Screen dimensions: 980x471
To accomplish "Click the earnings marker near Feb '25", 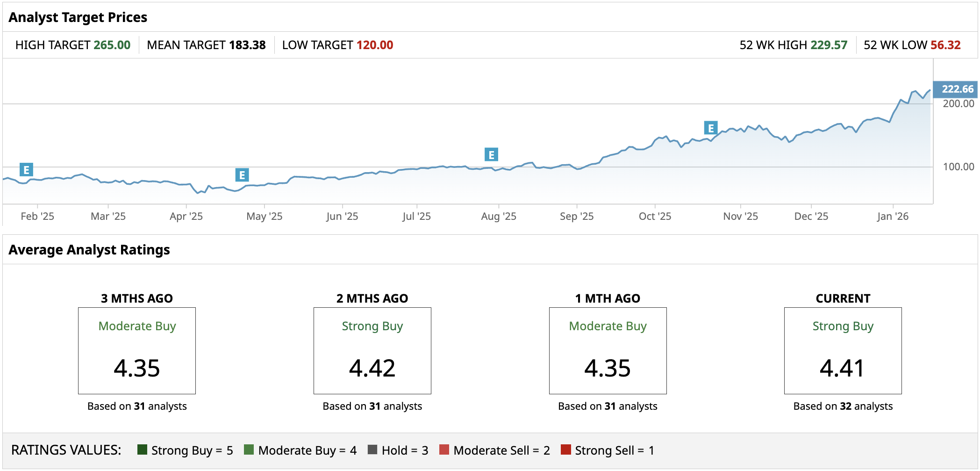I will [x=26, y=170].
